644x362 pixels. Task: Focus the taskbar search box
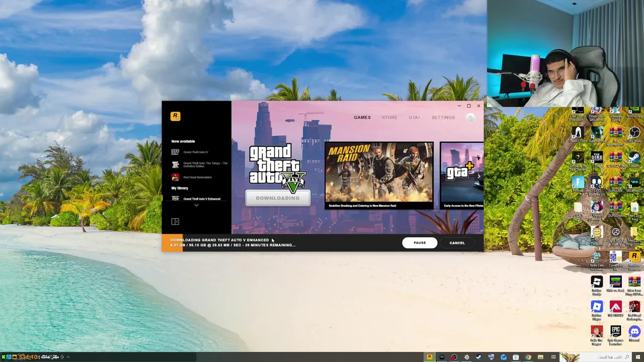[596, 357]
